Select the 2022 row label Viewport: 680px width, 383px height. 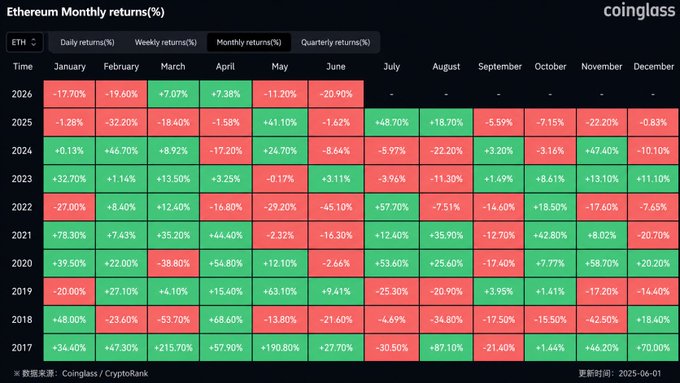tap(22, 207)
